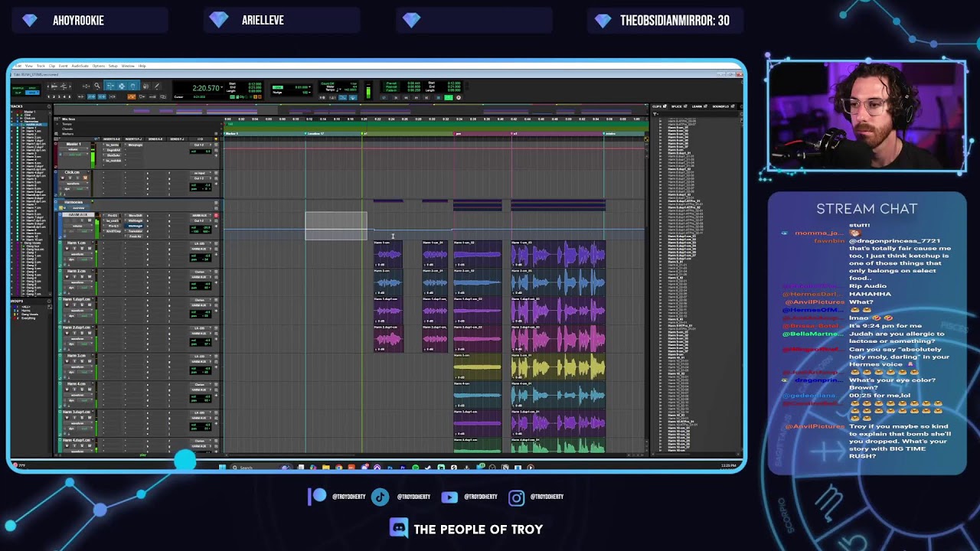Open the Master 1 volume view selector
The height and width of the screenshot is (551, 980).
73,150
